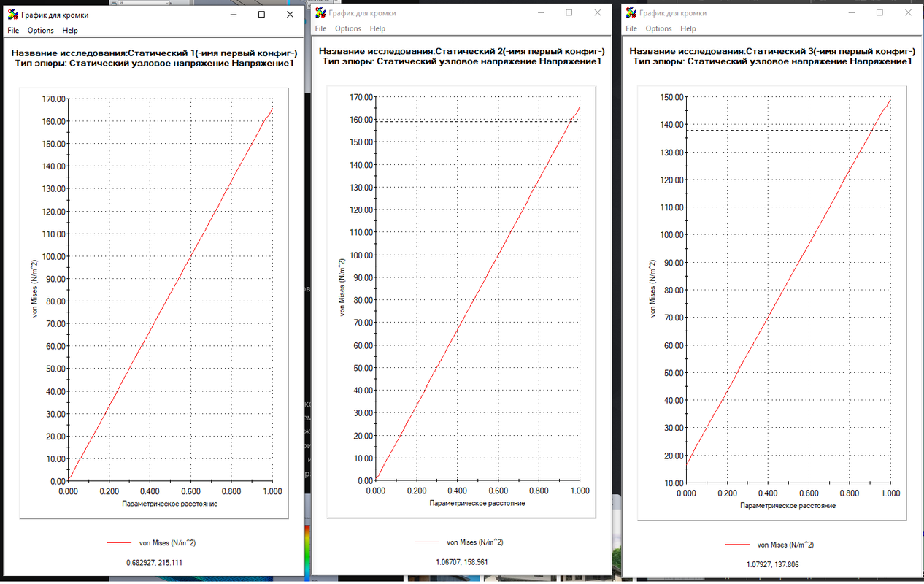
Task: Open File menu in middle graph window
Action: coord(321,28)
